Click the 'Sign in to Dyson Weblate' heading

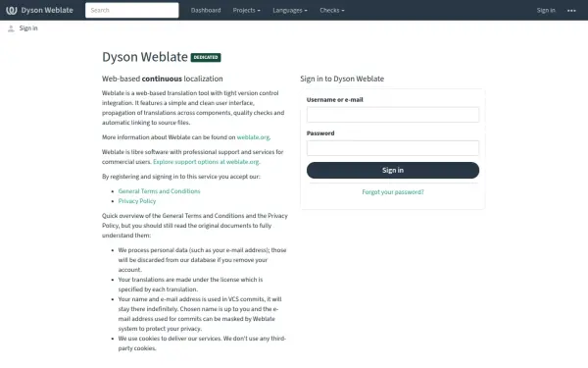[x=342, y=79]
